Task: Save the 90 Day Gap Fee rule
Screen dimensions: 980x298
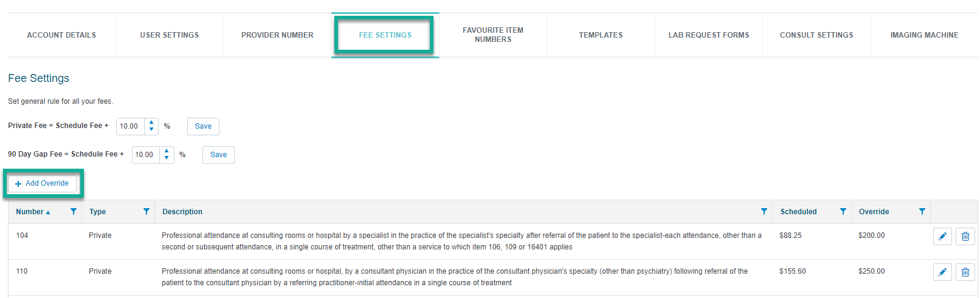Action: [218, 155]
